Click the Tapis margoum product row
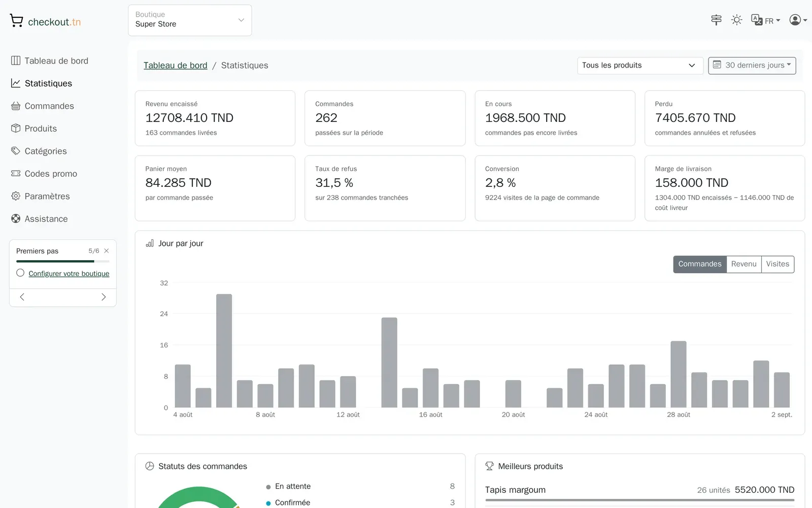The height and width of the screenshot is (508, 812). click(639, 492)
